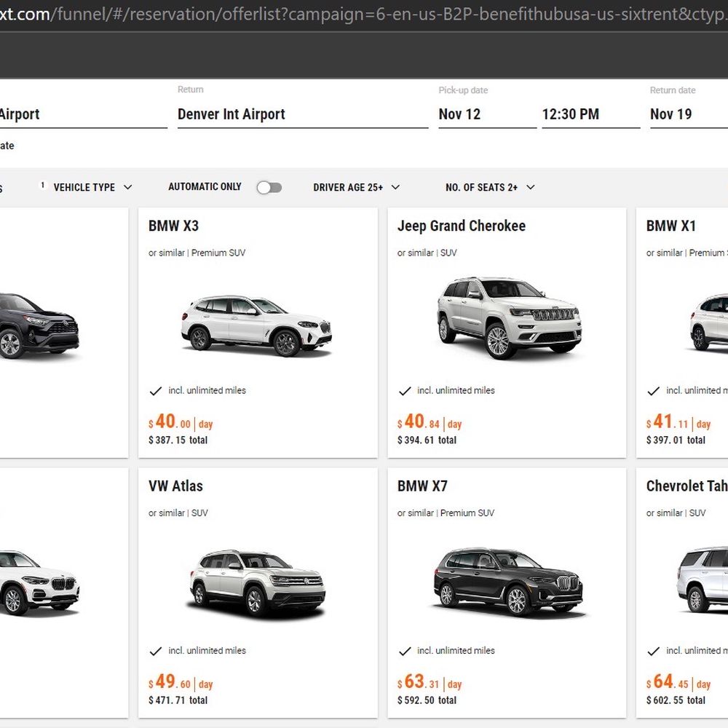The height and width of the screenshot is (728, 728).
Task: Click BMW X3 unlimited miles checkmark icon
Action: point(156,391)
